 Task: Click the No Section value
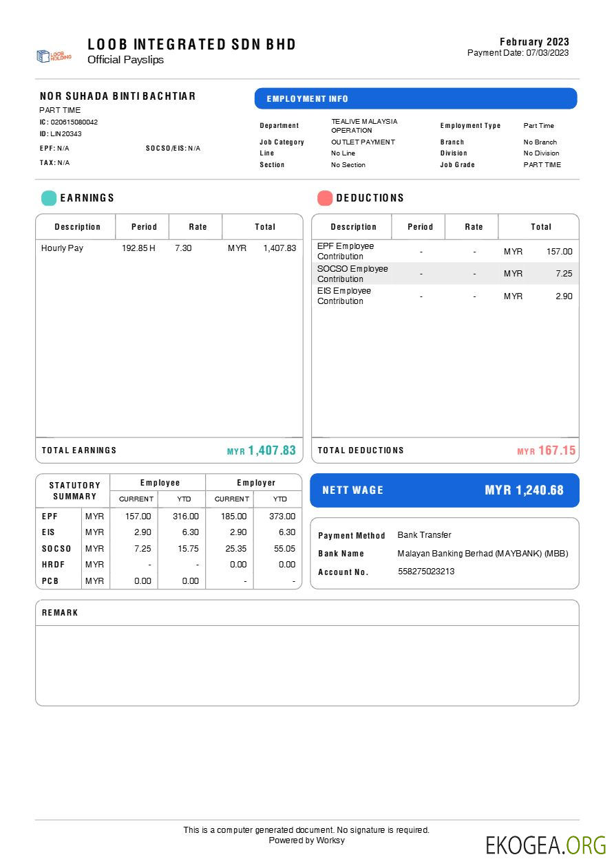click(348, 165)
